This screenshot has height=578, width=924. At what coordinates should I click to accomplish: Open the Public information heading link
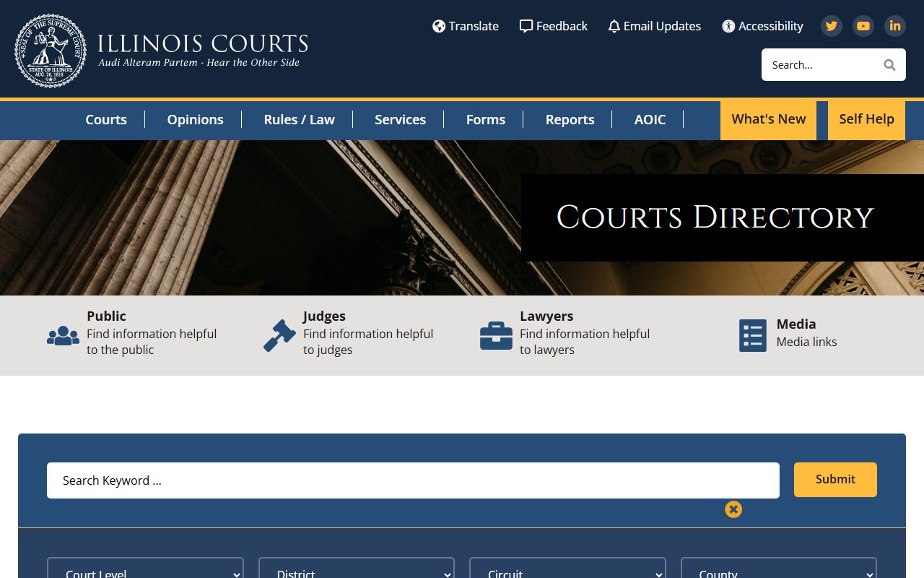[106, 316]
